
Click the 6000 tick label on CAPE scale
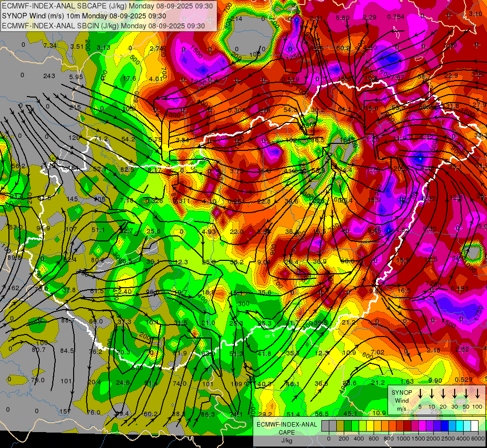(479, 439)
